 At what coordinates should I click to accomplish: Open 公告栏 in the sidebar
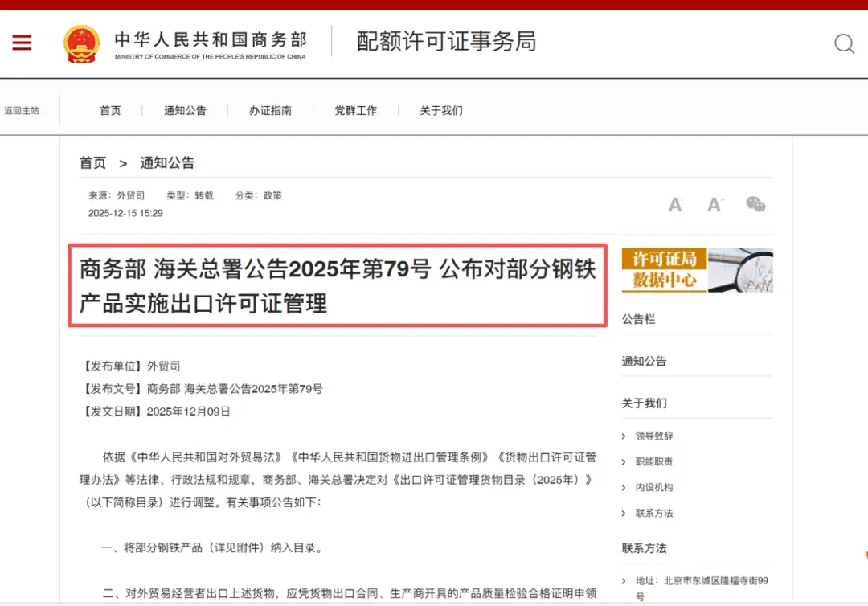[638, 319]
